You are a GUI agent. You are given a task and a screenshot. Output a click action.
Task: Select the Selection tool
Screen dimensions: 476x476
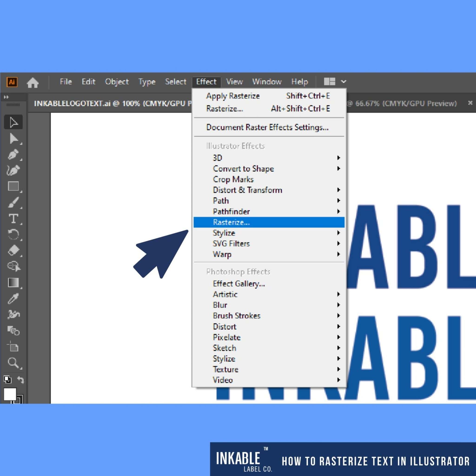pyautogui.click(x=13, y=122)
